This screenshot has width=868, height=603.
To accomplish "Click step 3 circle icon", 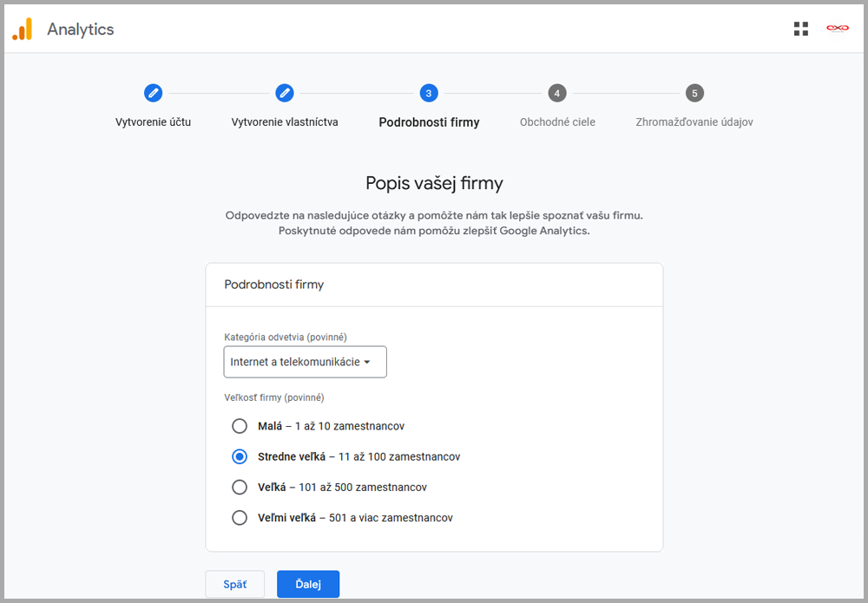I will point(429,93).
